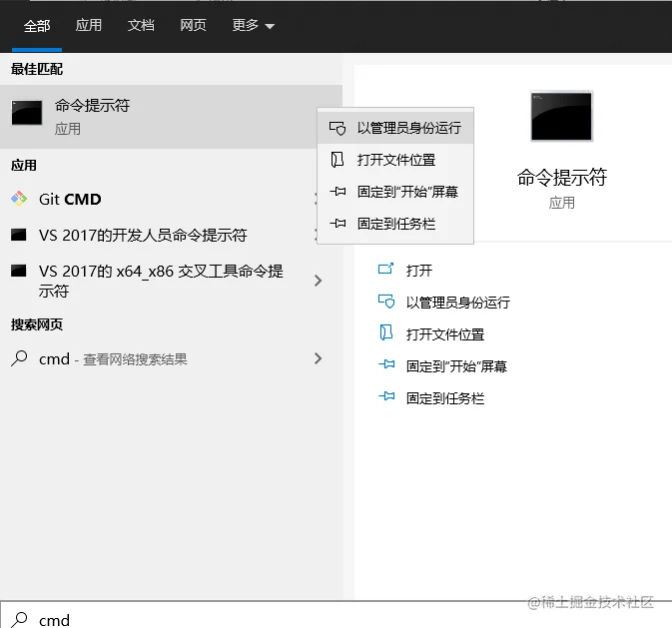Click the 命令提示符 icon in best match
Viewport: 672px width, 628px height.
click(x=27, y=113)
